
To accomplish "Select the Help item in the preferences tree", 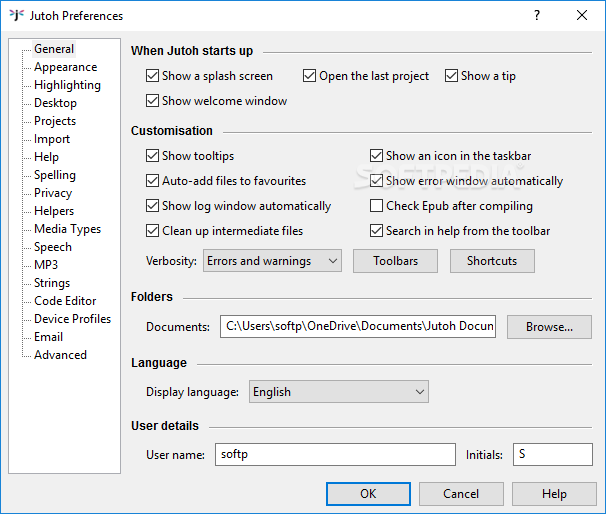I will pyautogui.click(x=46, y=157).
